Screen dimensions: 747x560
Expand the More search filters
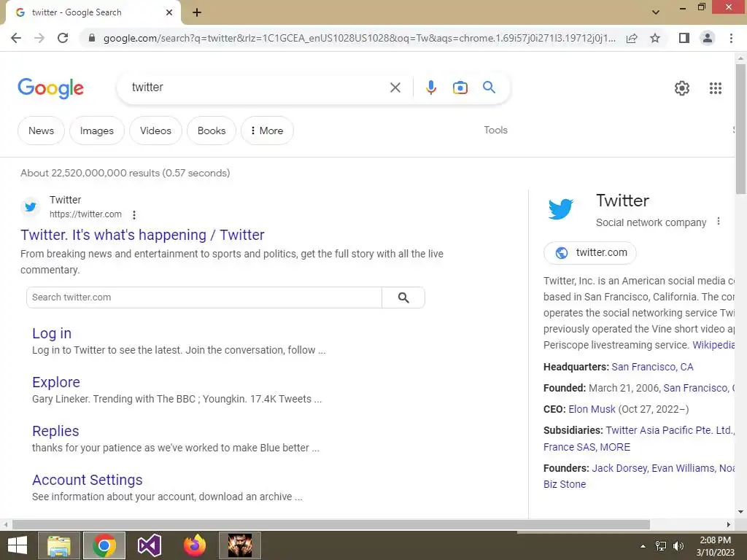pyautogui.click(x=267, y=131)
